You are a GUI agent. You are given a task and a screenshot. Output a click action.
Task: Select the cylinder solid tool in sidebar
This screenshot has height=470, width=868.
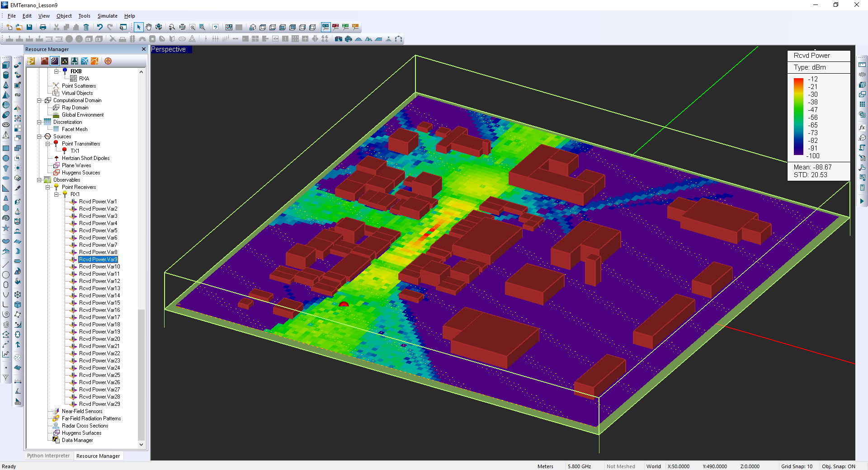point(6,75)
